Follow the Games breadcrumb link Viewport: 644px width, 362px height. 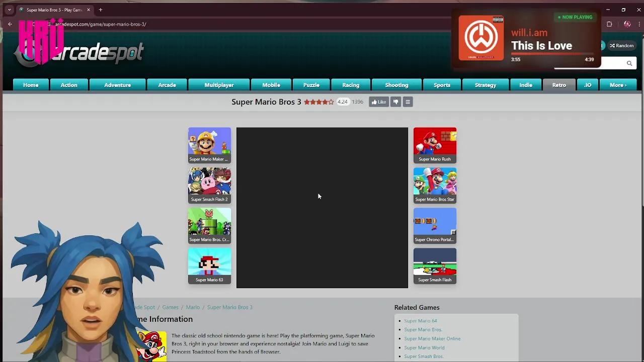click(170, 307)
